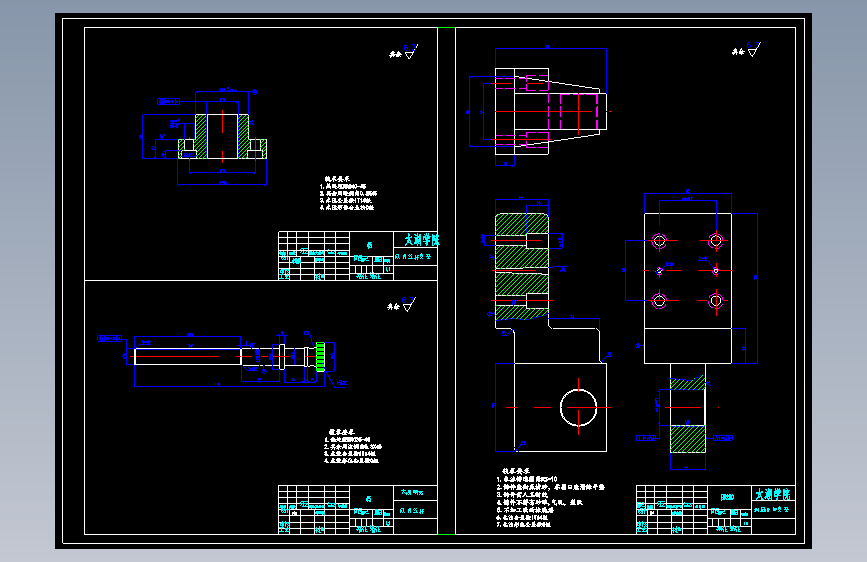
Task: Pick the upper-left bolt hole on the plate
Action: coord(659,241)
